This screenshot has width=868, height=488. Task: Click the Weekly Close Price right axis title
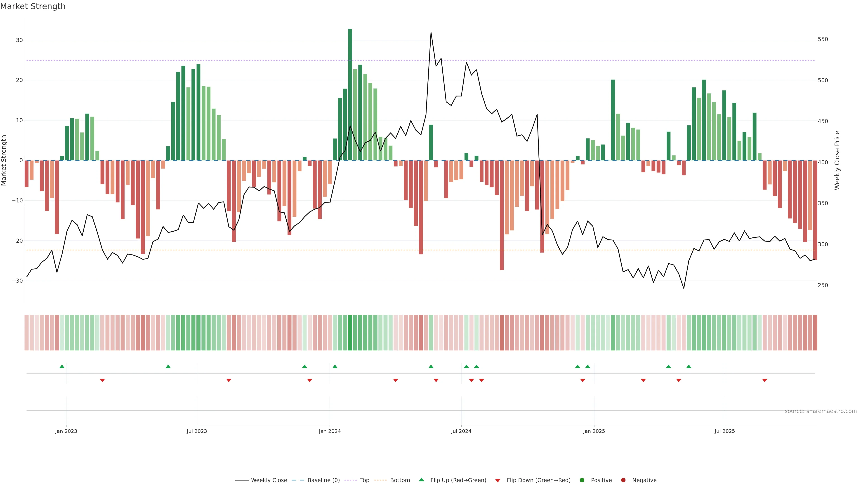(837, 160)
